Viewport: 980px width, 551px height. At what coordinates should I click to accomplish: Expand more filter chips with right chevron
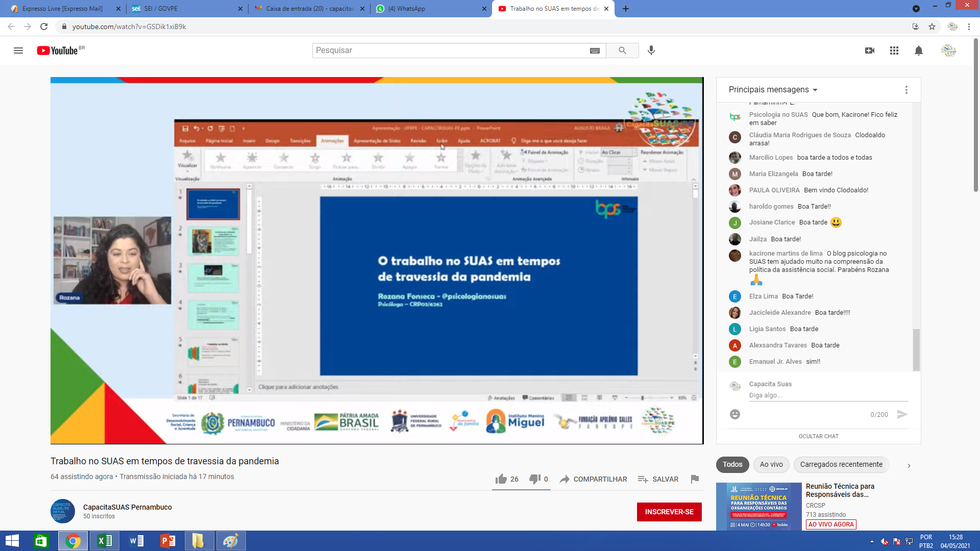click(x=909, y=465)
